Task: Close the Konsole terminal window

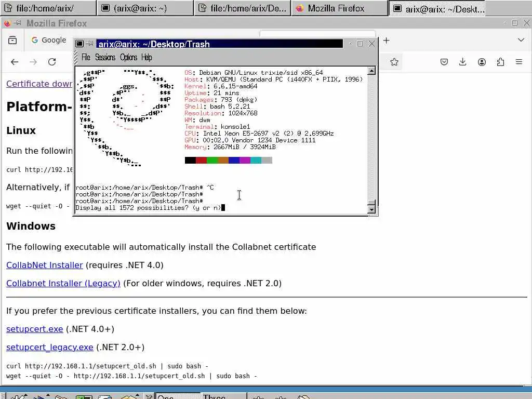Action: [371, 44]
